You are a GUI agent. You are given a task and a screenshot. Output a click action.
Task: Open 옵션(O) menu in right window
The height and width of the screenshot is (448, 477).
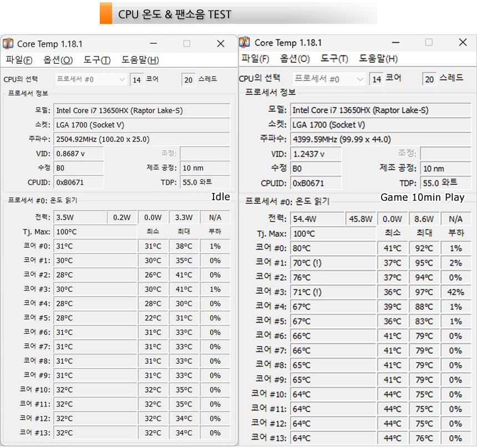295,59
